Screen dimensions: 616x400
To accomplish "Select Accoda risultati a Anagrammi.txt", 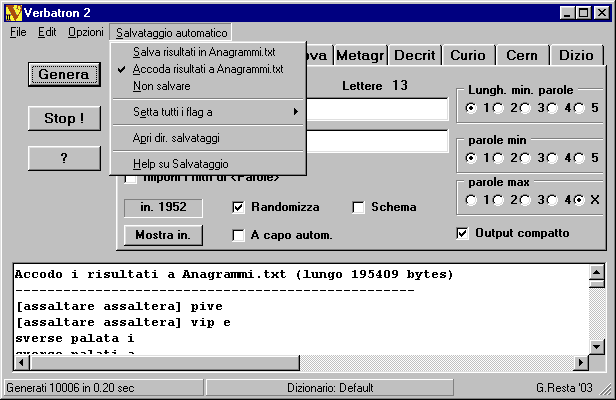I will 208,69.
